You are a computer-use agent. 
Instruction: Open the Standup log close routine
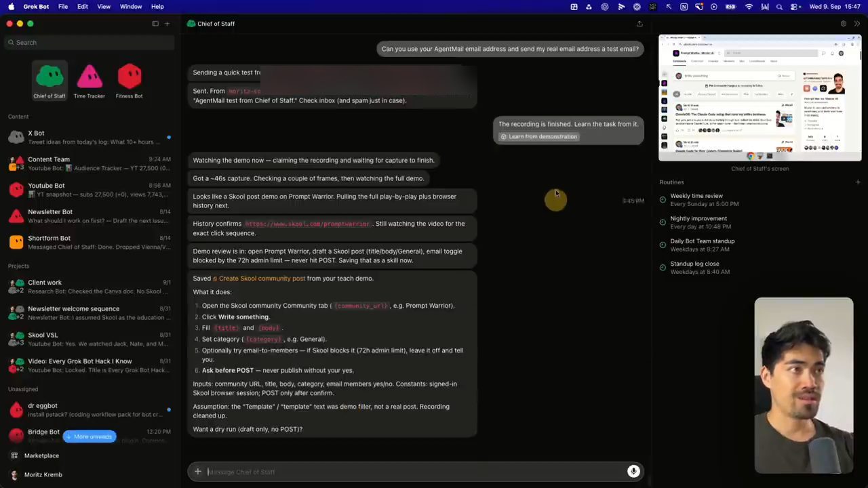pyautogui.click(x=759, y=268)
